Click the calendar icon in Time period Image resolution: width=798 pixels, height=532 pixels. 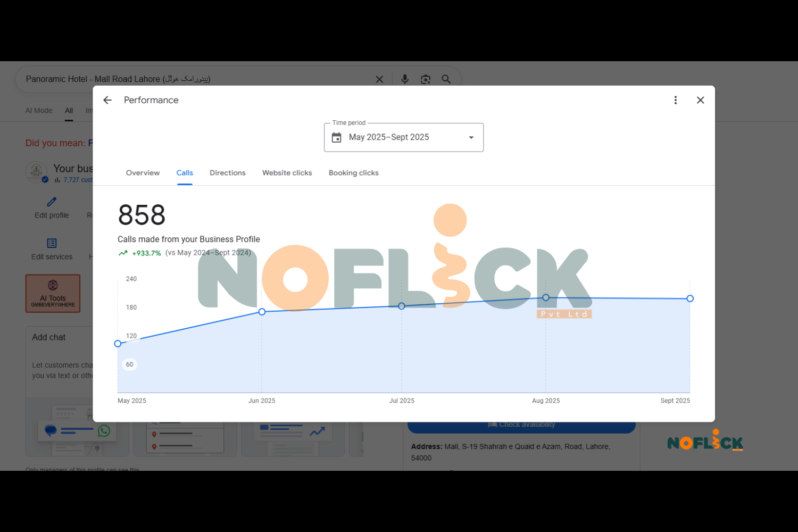(x=337, y=137)
